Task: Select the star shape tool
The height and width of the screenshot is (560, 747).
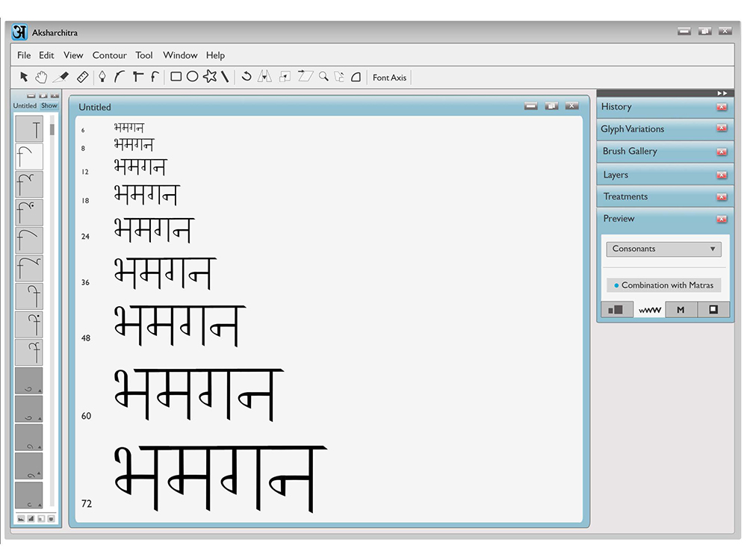Action: [x=210, y=76]
